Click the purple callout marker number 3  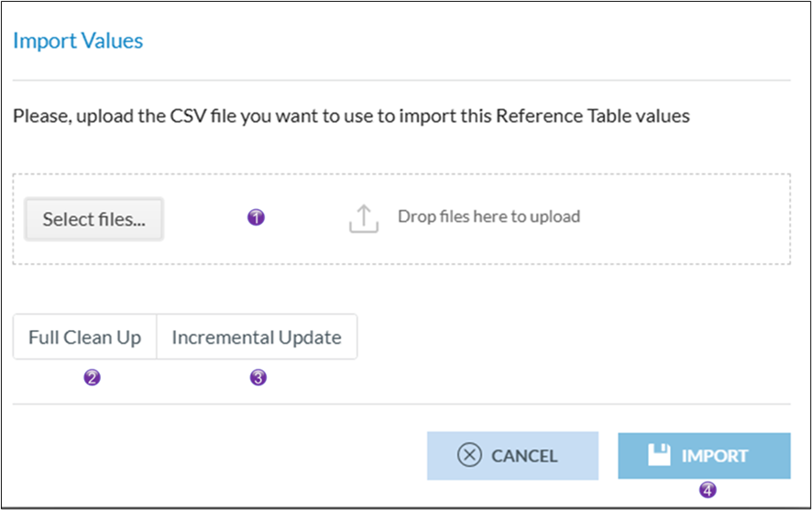click(x=258, y=377)
